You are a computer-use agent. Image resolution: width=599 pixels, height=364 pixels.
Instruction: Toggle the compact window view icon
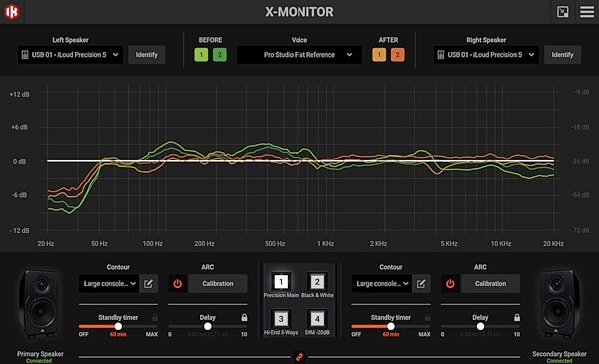pyautogui.click(x=563, y=11)
